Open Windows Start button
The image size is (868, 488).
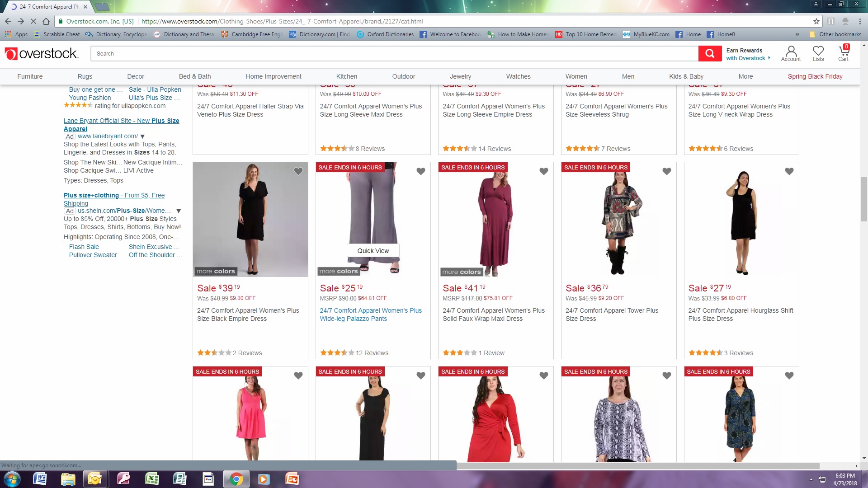(12, 479)
